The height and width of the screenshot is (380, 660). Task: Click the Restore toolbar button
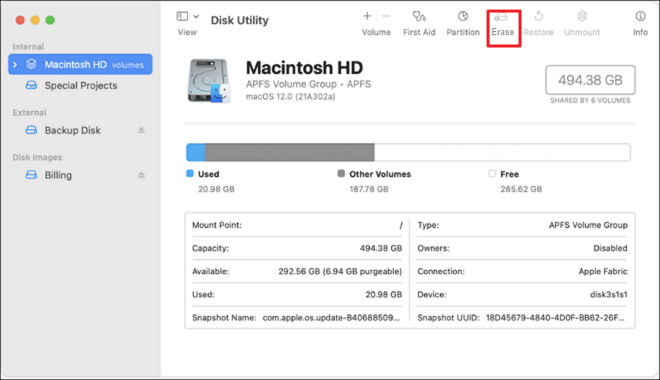[538, 24]
